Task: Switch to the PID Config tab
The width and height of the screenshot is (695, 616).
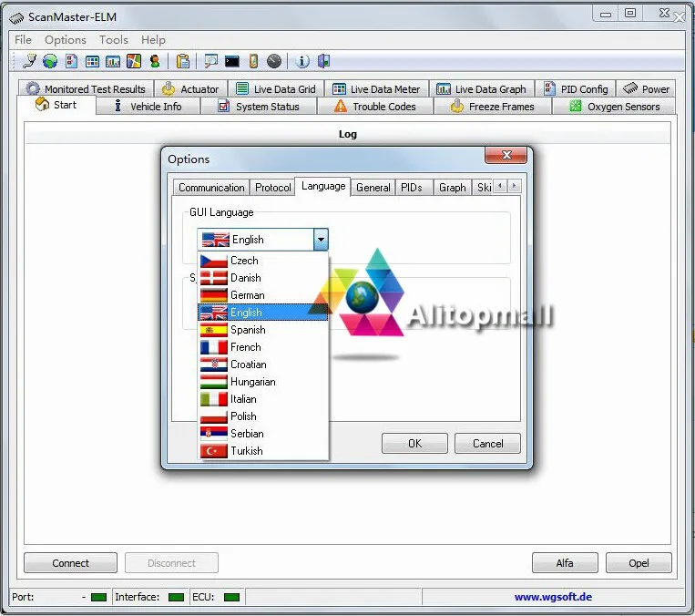Action: [576, 88]
